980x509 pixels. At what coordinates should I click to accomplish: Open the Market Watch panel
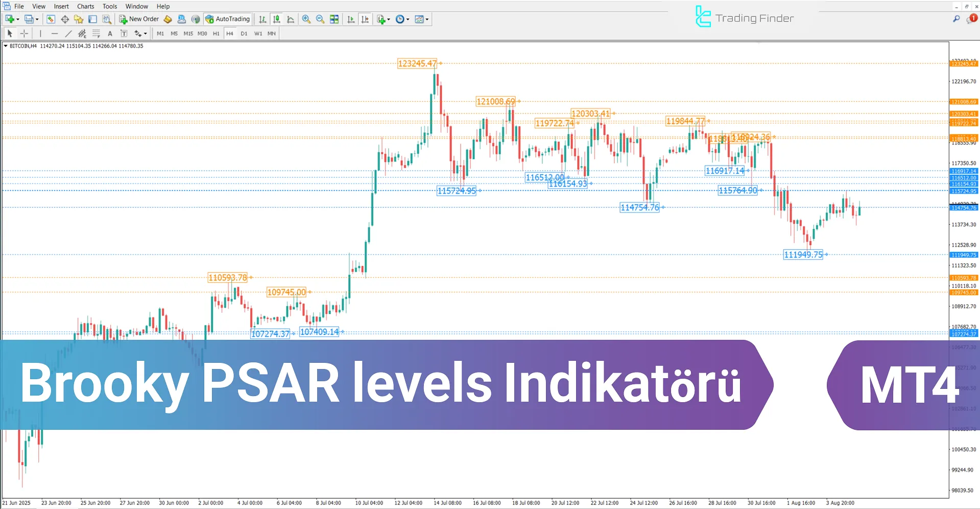pyautogui.click(x=51, y=19)
